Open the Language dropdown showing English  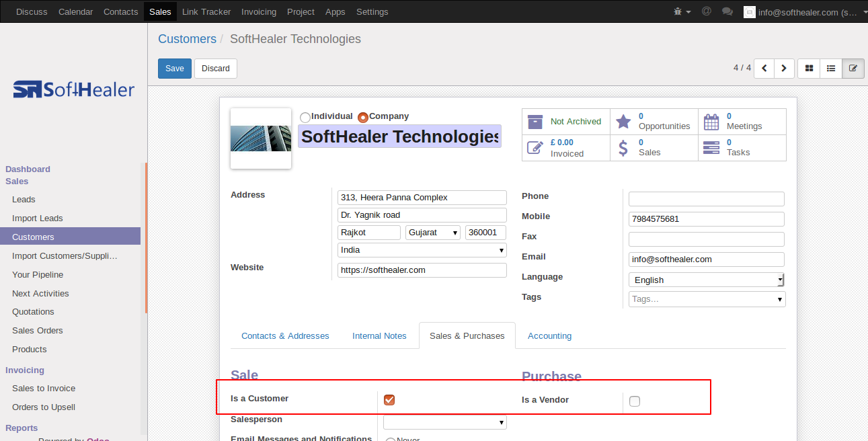pos(707,280)
